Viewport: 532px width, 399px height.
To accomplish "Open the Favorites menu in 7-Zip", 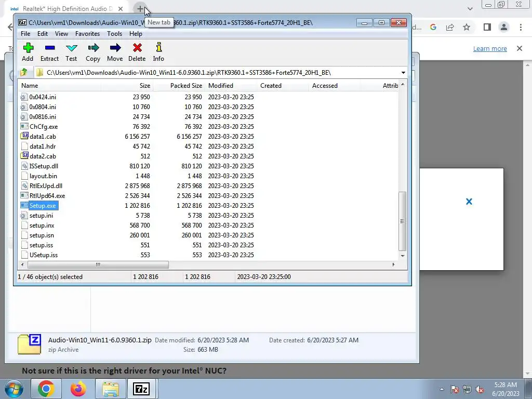I will pos(87,34).
